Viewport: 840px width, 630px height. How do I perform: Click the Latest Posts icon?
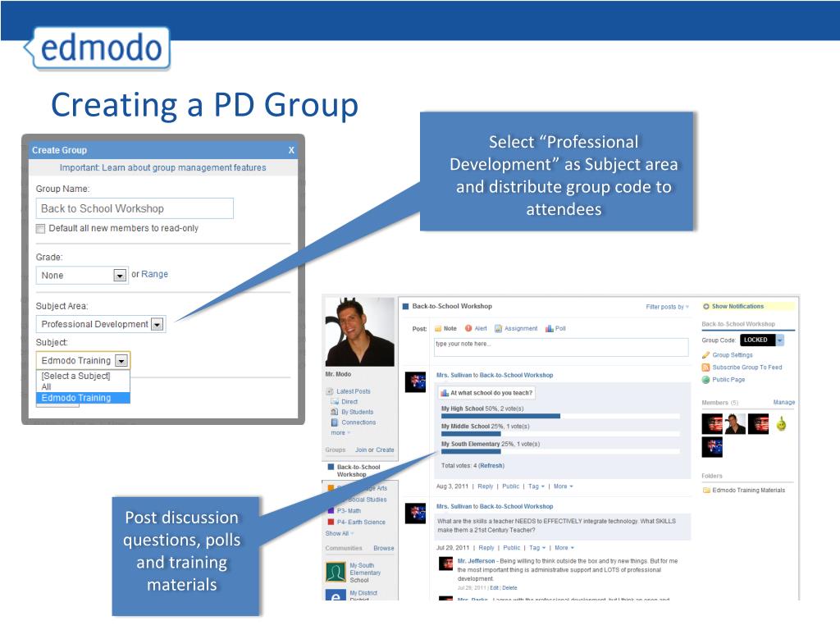pyautogui.click(x=330, y=391)
